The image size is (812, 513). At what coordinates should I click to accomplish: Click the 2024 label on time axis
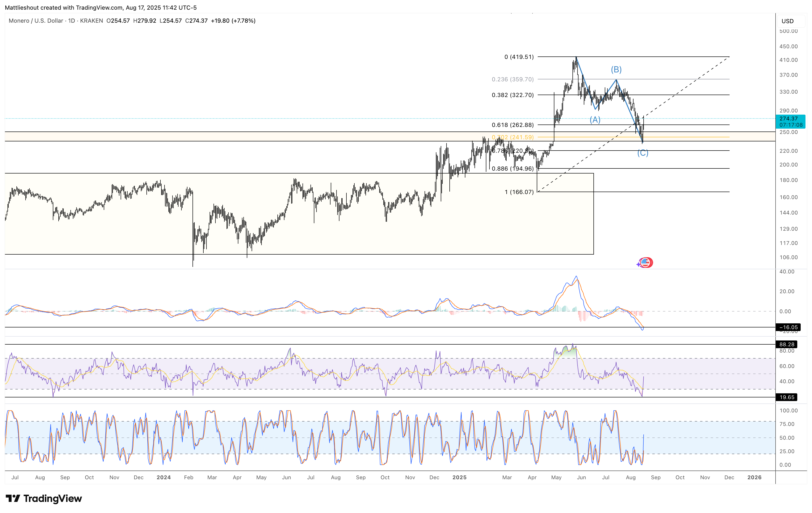point(164,477)
